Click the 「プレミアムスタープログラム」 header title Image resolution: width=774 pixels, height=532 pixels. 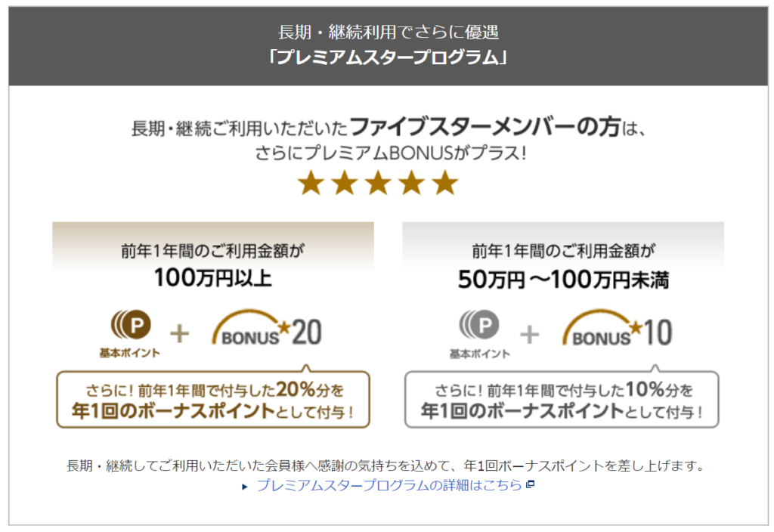tap(387, 57)
